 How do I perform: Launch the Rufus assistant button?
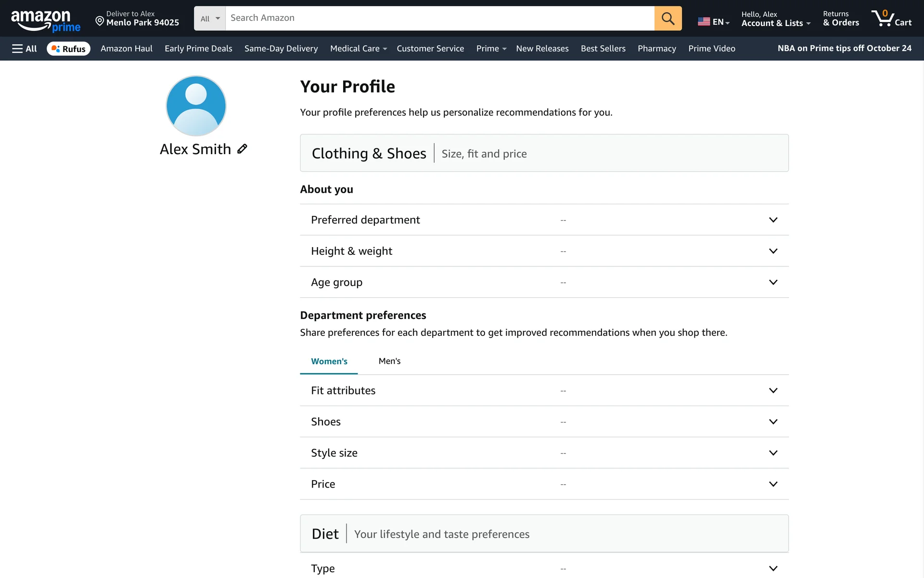68,49
